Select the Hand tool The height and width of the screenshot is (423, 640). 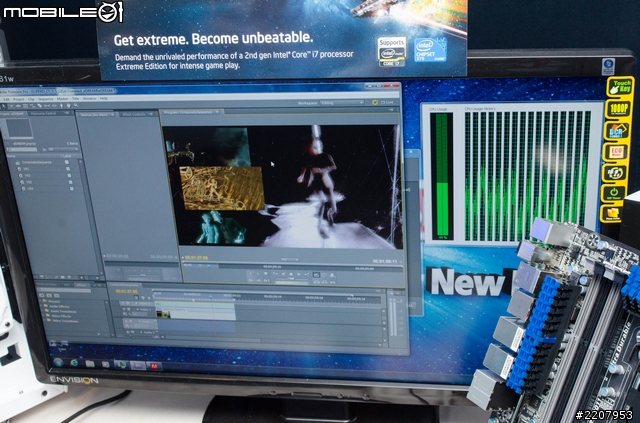(69, 105)
